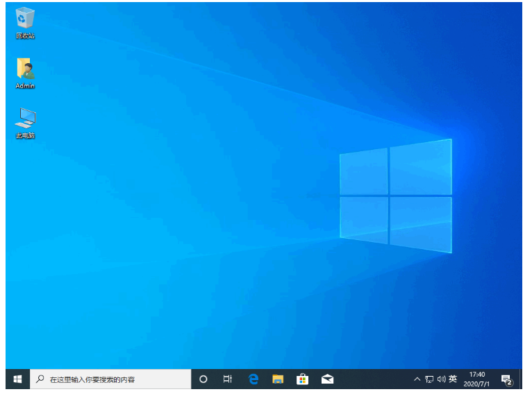Expand hidden system tray icons chevron
Viewport: 532px width, 394px height.
pyautogui.click(x=417, y=379)
